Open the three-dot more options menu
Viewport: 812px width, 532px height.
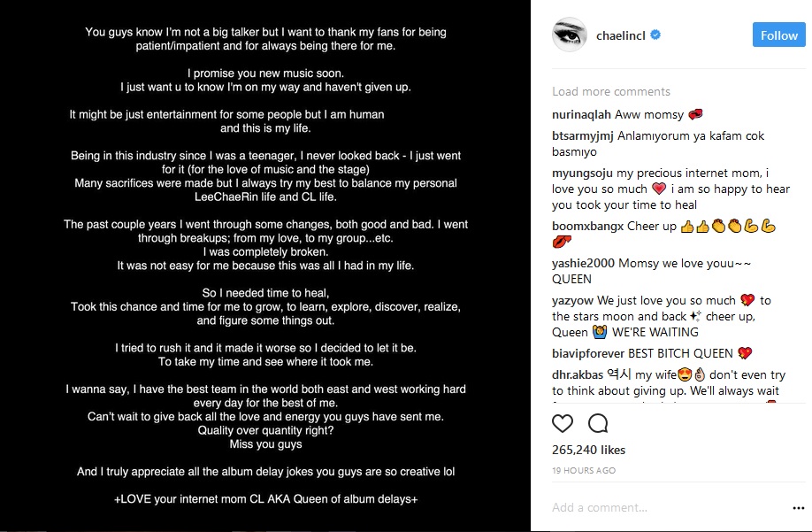click(x=799, y=508)
